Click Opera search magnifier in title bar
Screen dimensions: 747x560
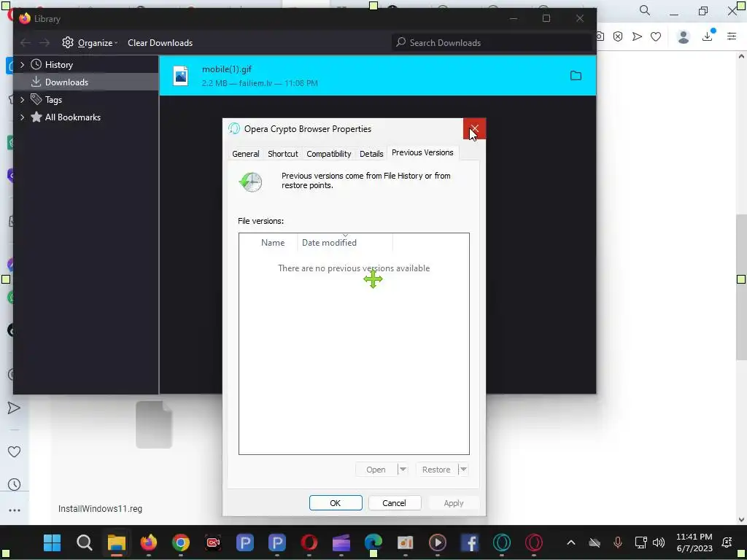pos(645,10)
